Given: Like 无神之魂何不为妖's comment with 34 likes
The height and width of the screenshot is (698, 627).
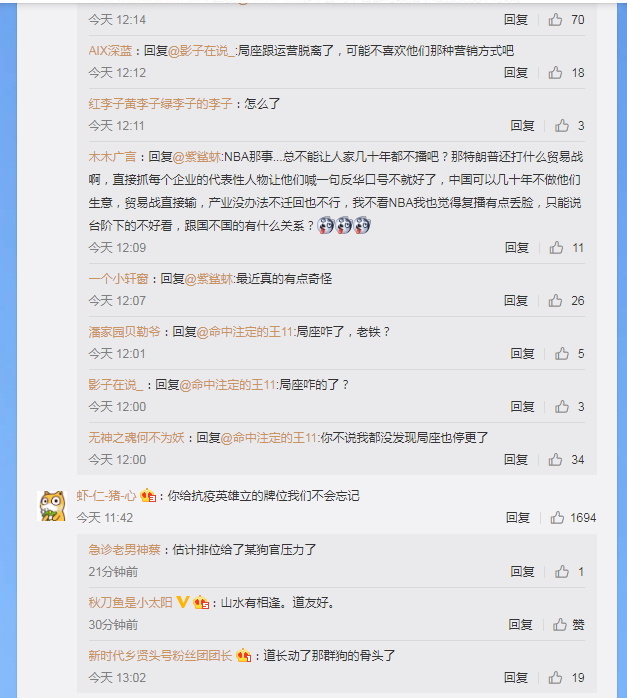Looking at the screenshot, I should click(x=555, y=459).
